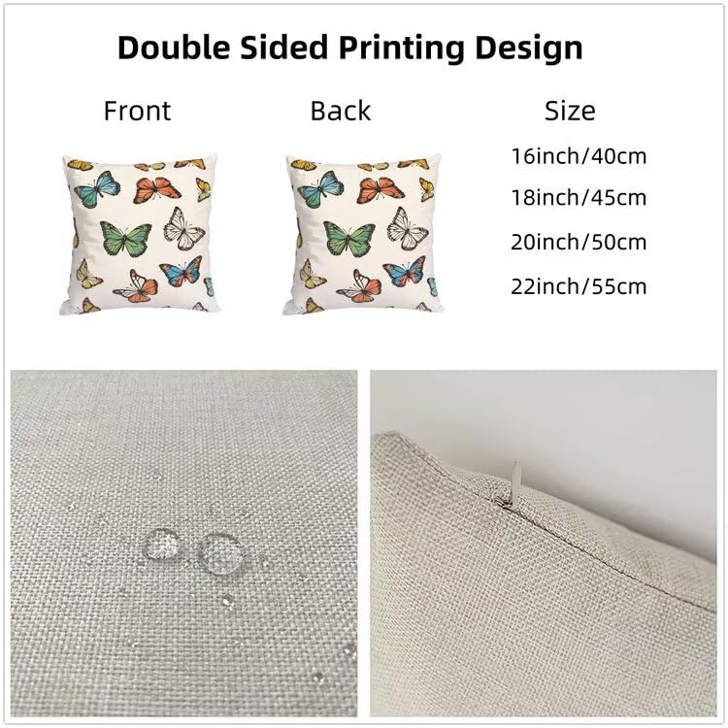Select the 16inch/40cm size text

coord(579,156)
